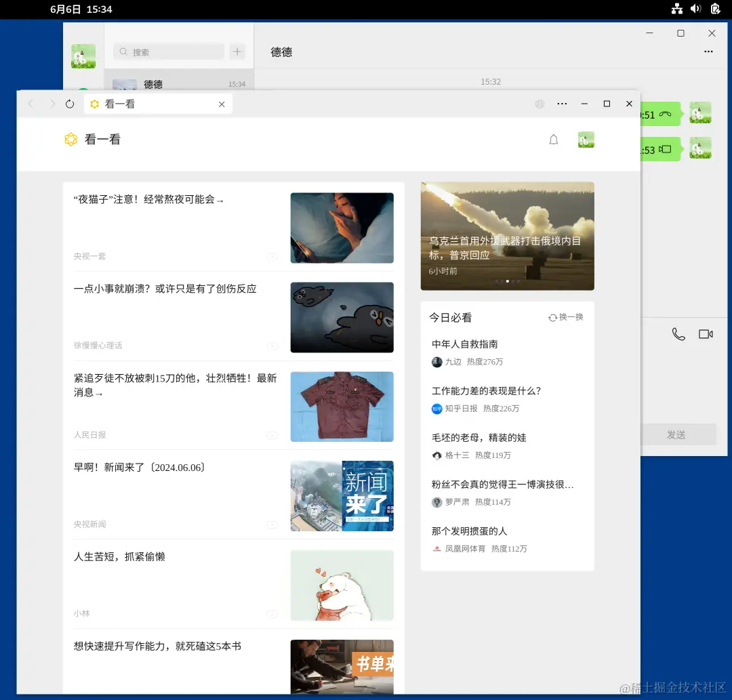Dismiss the 央视一套 article with its x icon
This screenshot has height=700, width=732.
[272, 257]
